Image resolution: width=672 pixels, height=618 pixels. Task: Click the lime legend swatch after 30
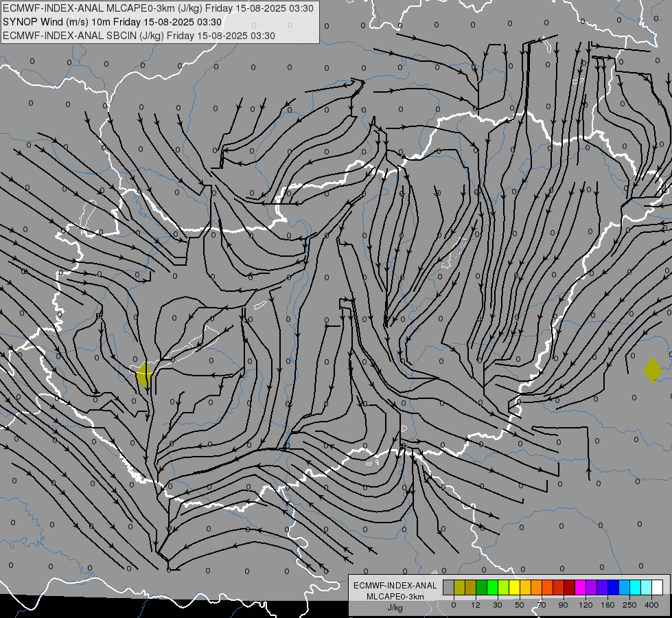pyautogui.click(x=504, y=587)
